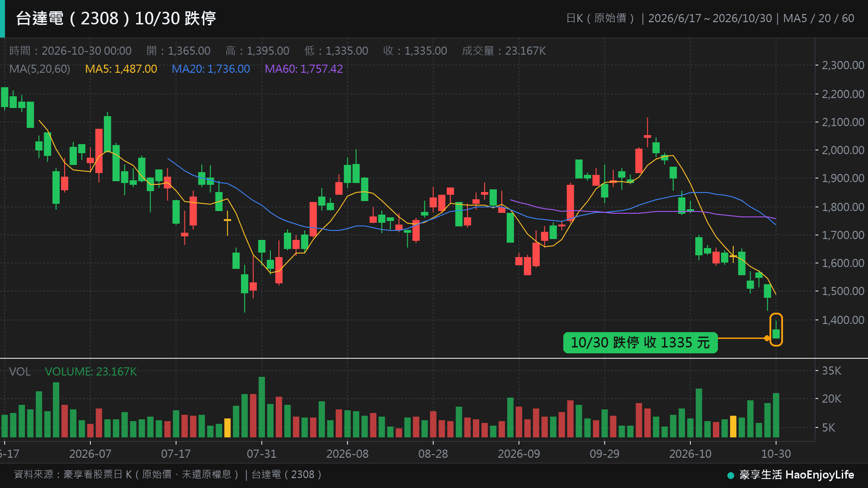The height and width of the screenshot is (488, 868).
Task: Click the 時間：2026-10-30 00:00 readout
Action: (x=71, y=51)
